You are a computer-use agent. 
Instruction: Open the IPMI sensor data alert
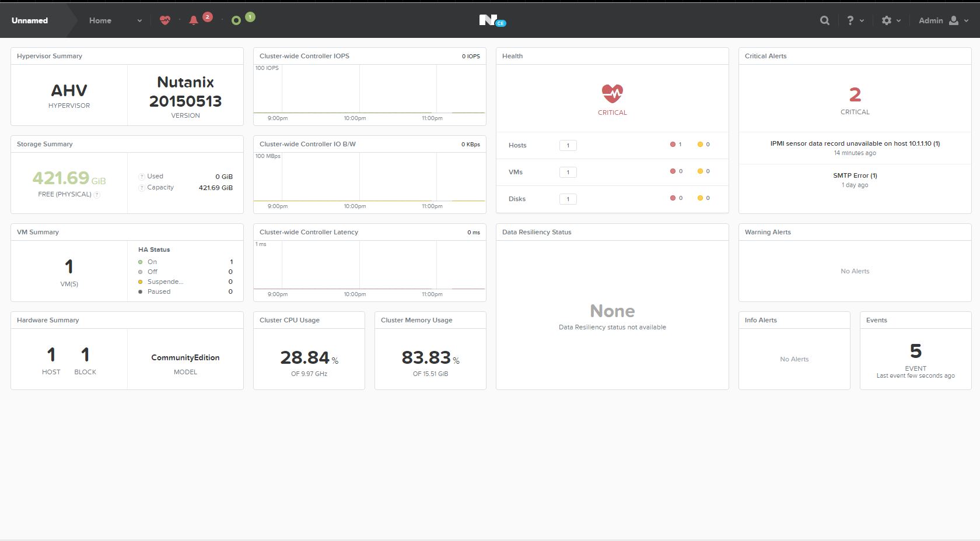tap(855, 143)
